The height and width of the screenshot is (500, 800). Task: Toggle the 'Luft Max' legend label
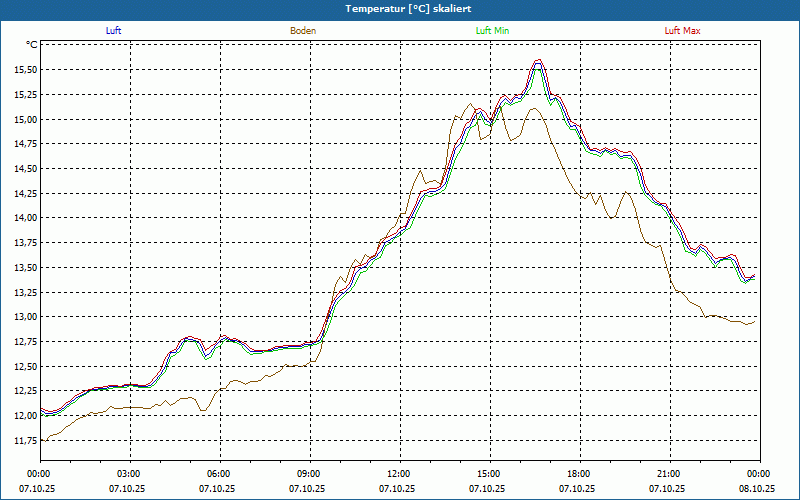coord(682,31)
